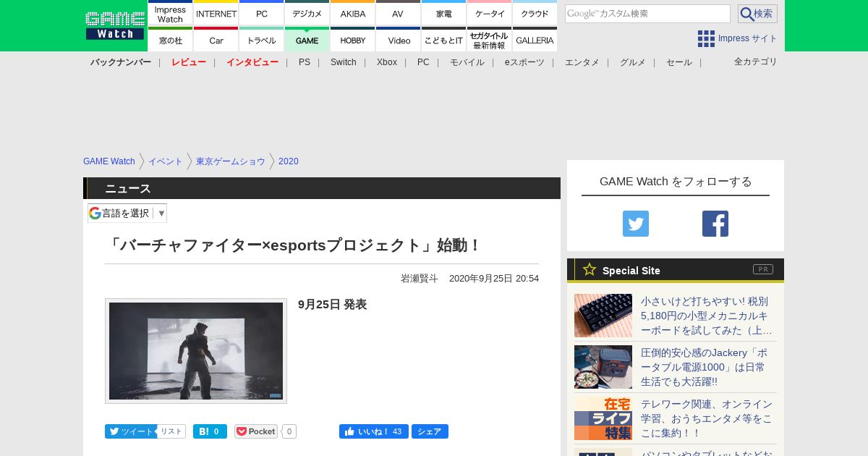Open the レビュー menu item
The width and height of the screenshot is (868, 456).
click(x=189, y=62)
